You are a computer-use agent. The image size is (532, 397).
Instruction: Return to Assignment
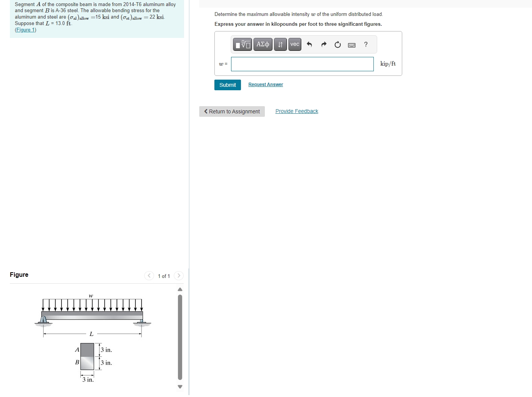[x=232, y=111]
